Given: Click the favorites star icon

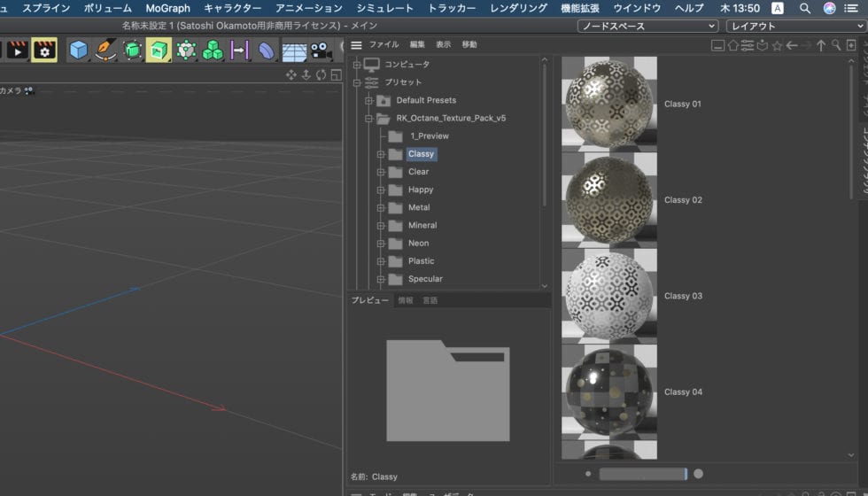Looking at the screenshot, I should coord(778,45).
